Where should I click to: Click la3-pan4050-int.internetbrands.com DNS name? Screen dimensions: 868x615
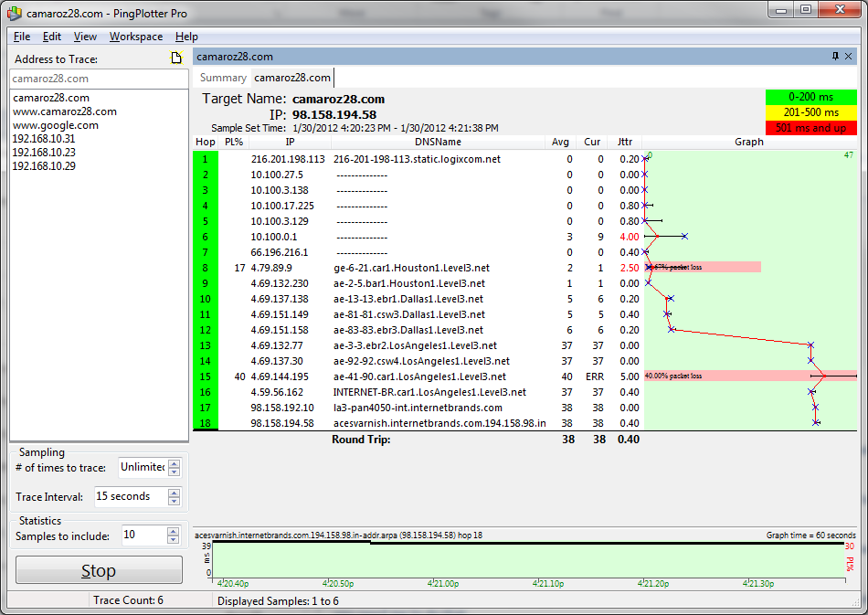pos(418,408)
